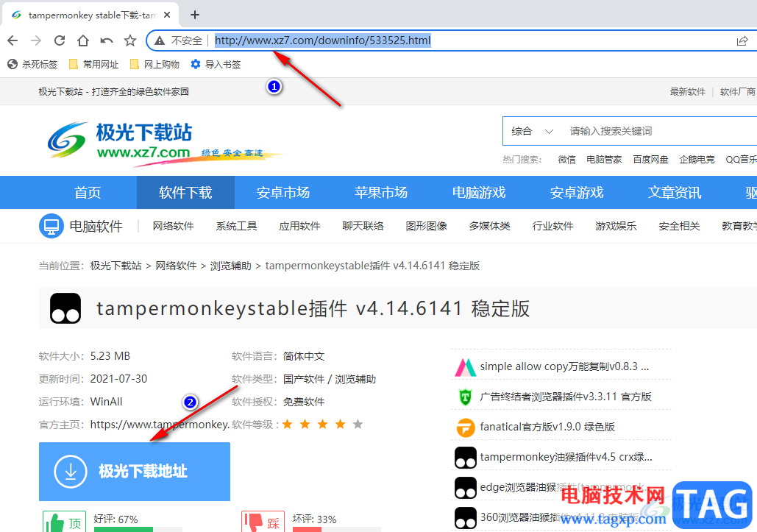Open the 最新软件 link
The height and width of the screenshot is (532, 757).
pos(687,92)
